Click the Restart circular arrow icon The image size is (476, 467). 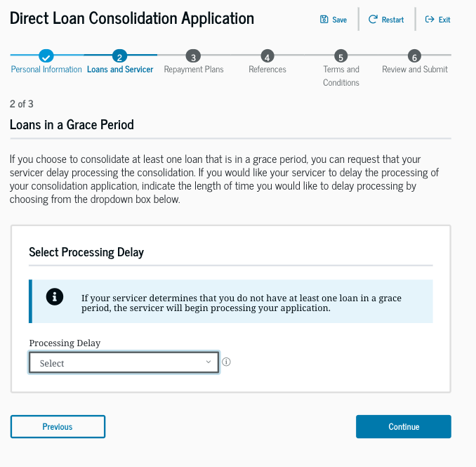[373, 20]
